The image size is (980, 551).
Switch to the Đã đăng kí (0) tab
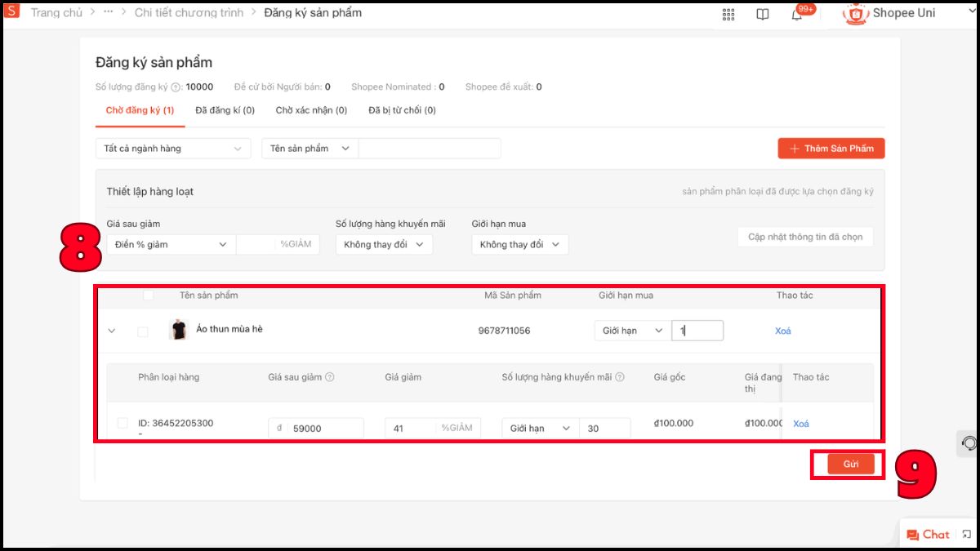click(225, 110)
